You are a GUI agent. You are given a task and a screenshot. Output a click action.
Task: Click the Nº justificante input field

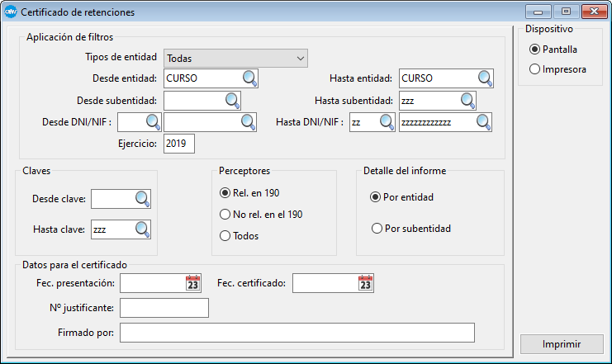[x=164, y=308]
